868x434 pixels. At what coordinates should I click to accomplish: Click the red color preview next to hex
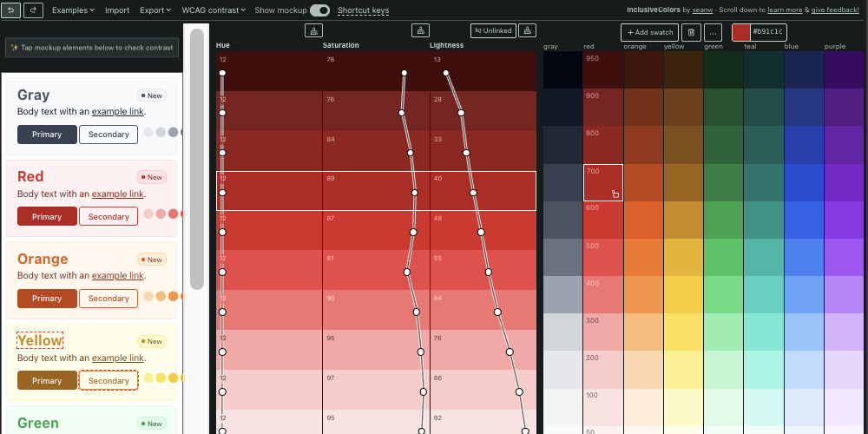tap(741, 33)
